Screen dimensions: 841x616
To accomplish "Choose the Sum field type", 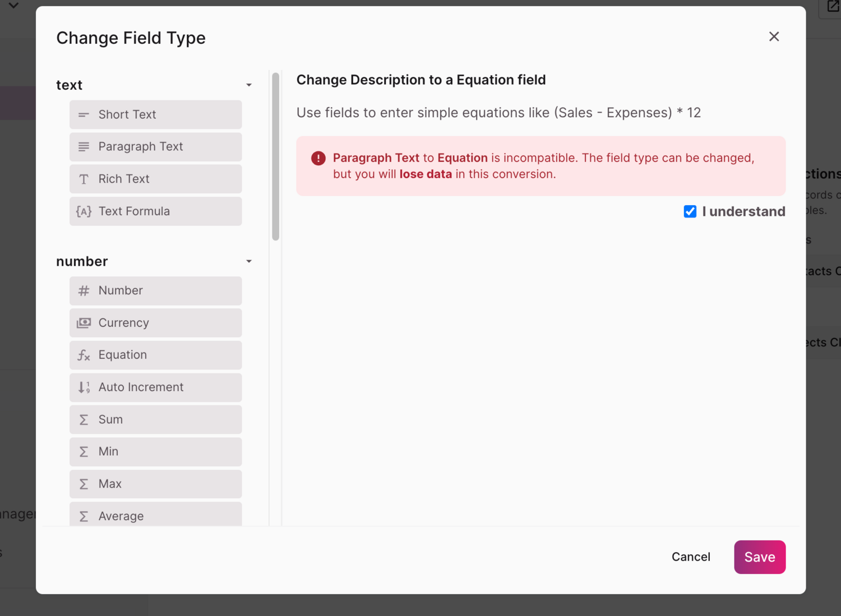I will point(155,420).
